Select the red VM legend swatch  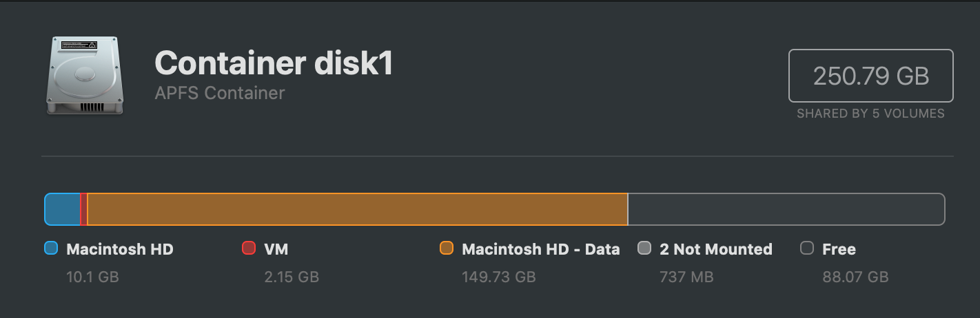pos(249,248)
